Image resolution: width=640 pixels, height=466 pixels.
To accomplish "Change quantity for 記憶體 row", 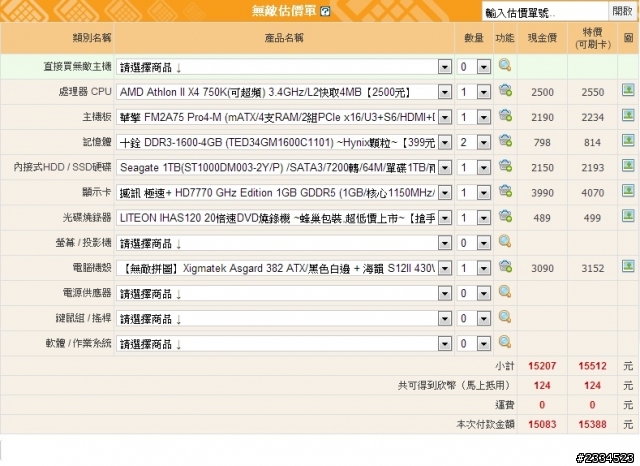I will coord(473,142).
